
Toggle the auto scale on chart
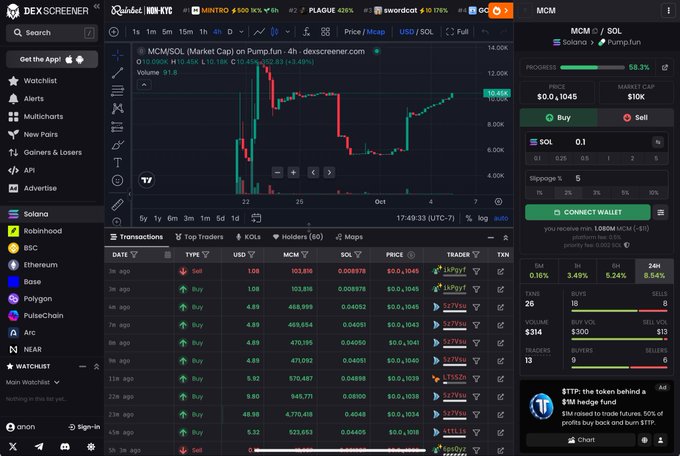click(501, 218)
